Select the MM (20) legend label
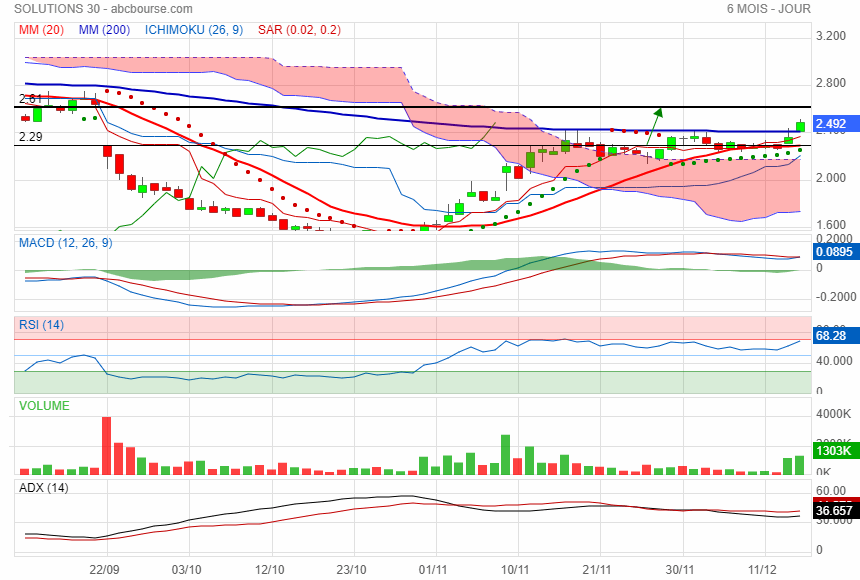Screen dimensions: 860x580 pos(41,30)
